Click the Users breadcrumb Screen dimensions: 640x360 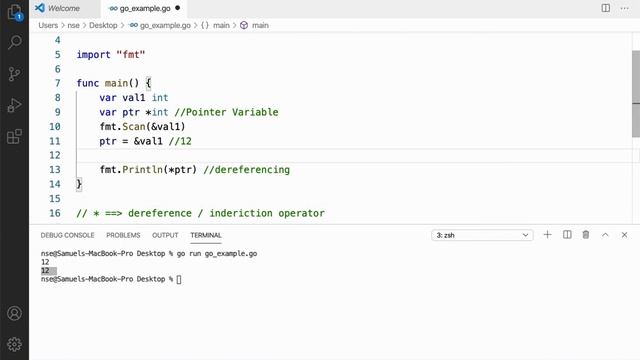(48, 25)
